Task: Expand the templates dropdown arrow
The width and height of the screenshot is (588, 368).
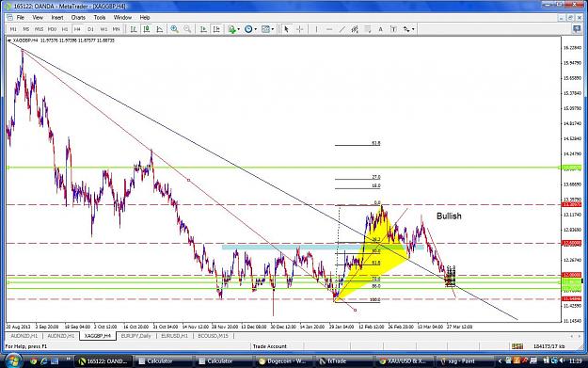Action: (272, 29)
